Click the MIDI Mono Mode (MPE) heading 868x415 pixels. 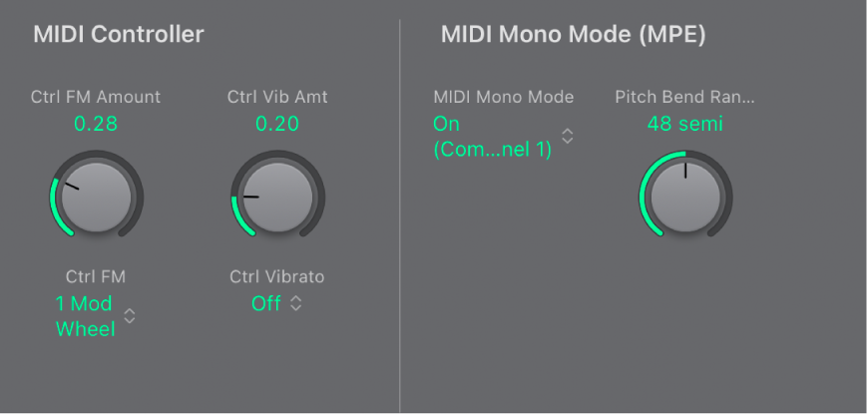click(573, 35)
